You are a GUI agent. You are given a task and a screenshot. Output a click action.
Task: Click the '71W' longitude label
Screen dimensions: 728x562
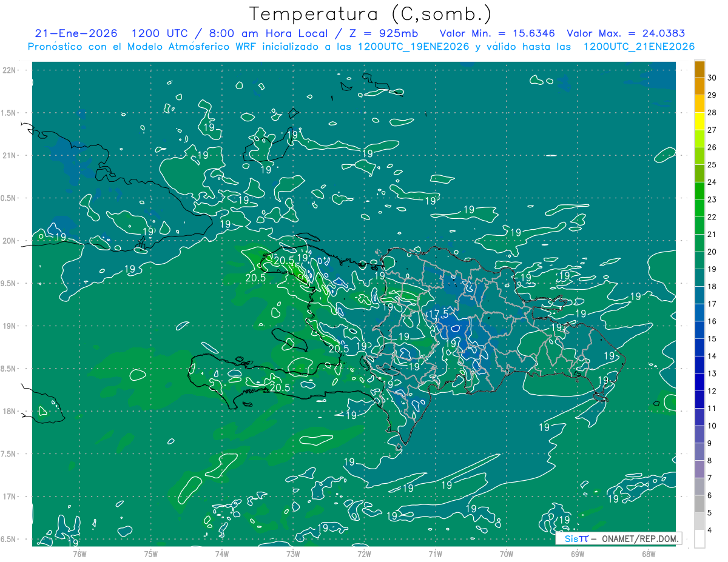coord(435,553)
